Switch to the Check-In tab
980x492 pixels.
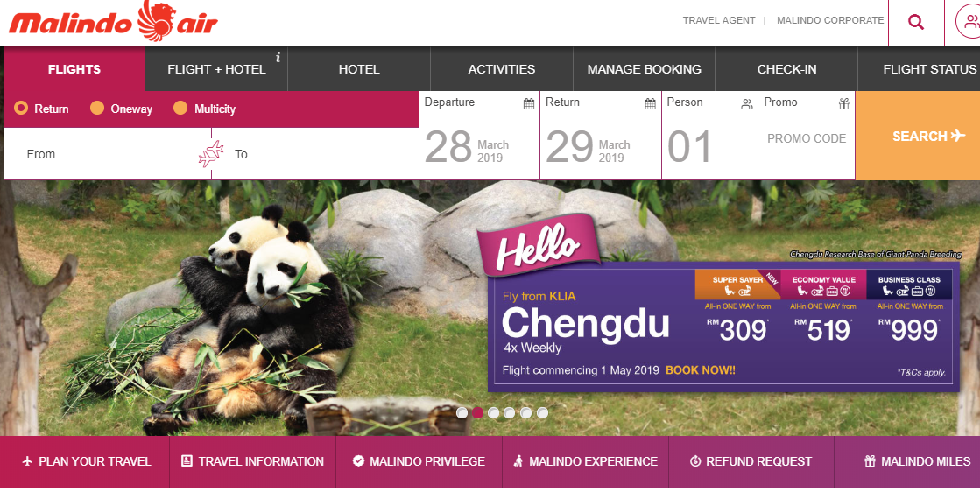(786, 68)
